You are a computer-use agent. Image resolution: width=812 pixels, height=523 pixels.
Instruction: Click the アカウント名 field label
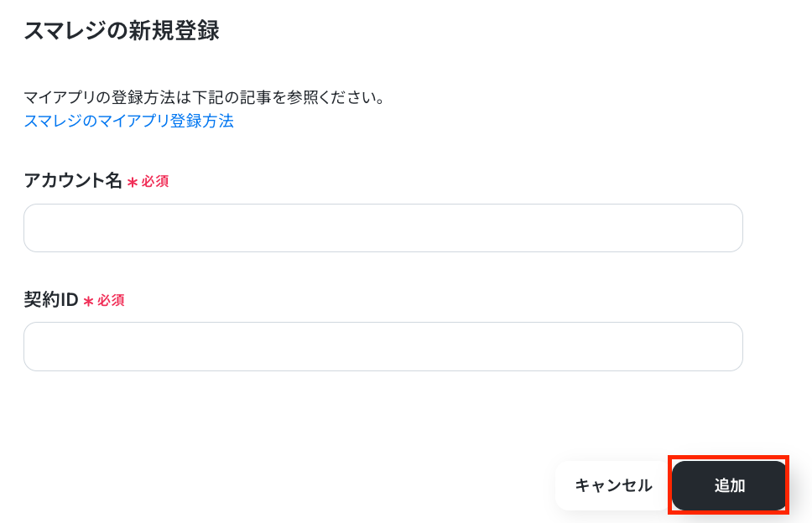click(73, 180)
